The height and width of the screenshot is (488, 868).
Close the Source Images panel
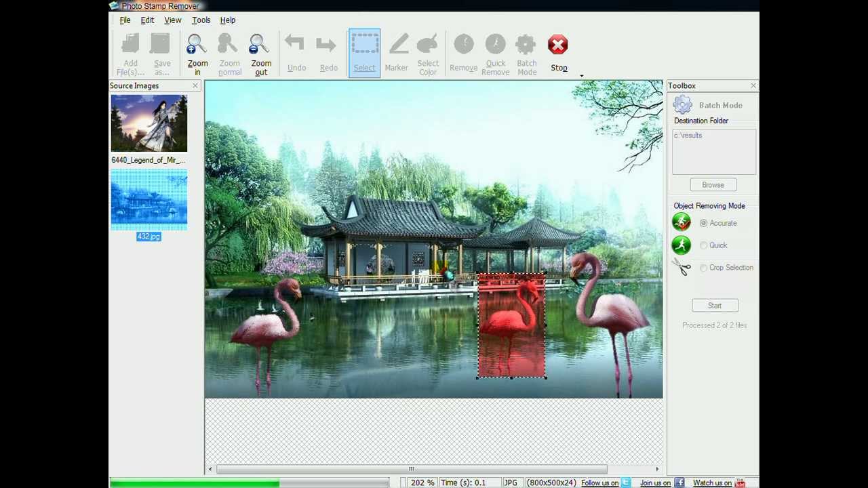coord(195,85)
